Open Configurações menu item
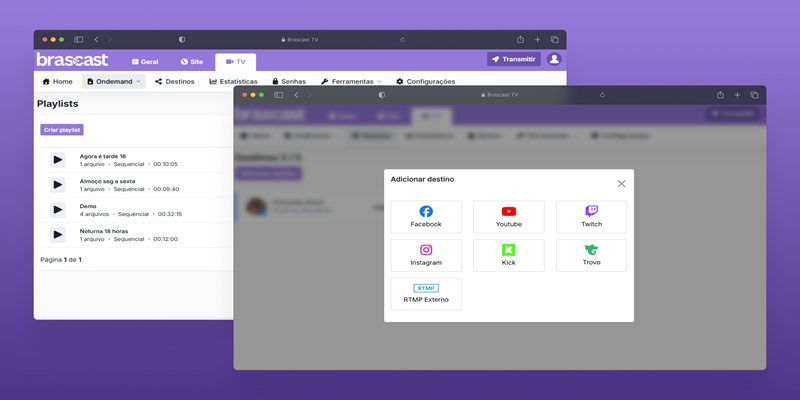 [x=426, y=81]
